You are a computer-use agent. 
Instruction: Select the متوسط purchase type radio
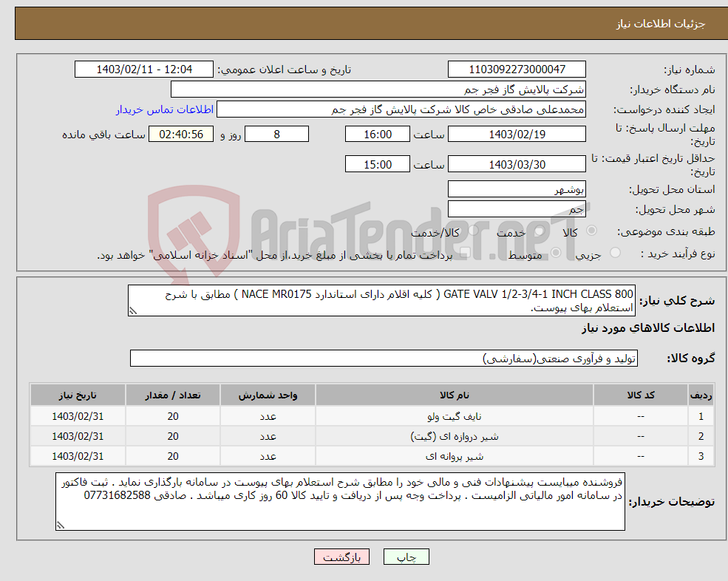tap(556, 253)
